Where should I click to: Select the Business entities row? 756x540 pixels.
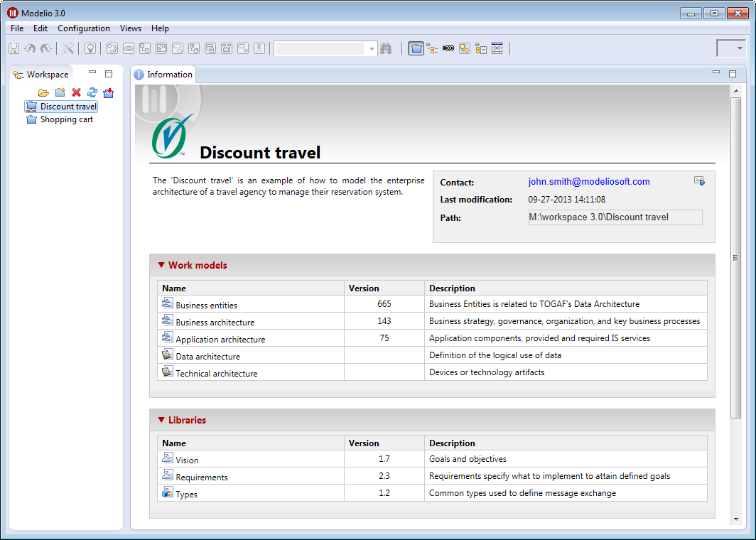(x=433, y=304)
